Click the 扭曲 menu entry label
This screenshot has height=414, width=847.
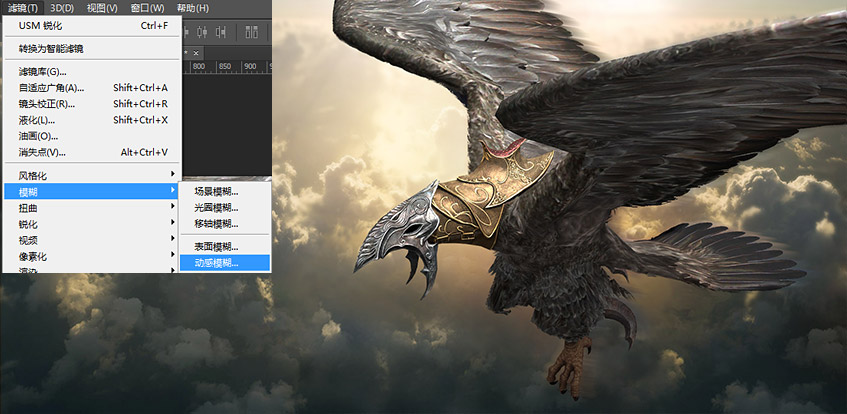tap(28, 208)
